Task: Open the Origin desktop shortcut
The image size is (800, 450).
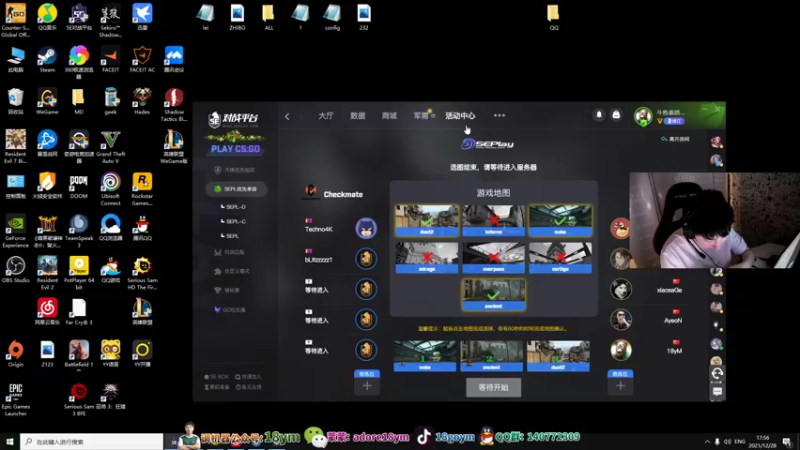Action: (x=15, y=354)
